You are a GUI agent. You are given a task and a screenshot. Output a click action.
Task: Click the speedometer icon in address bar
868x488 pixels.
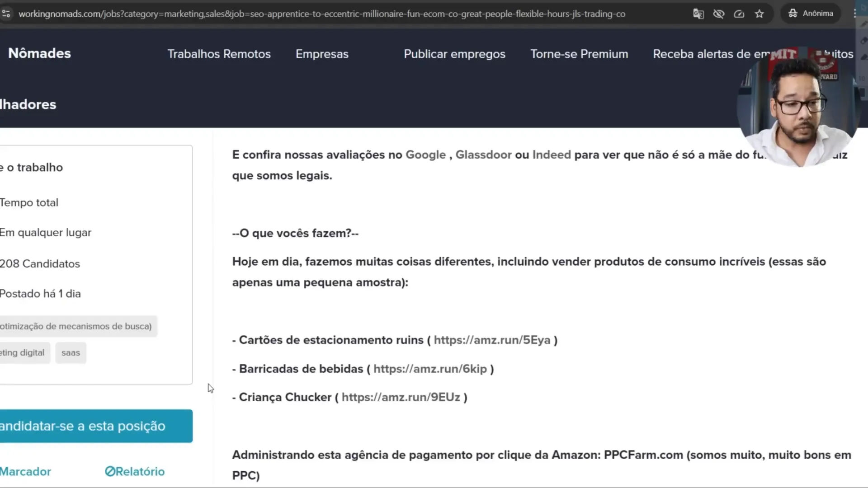coord(739,14)
